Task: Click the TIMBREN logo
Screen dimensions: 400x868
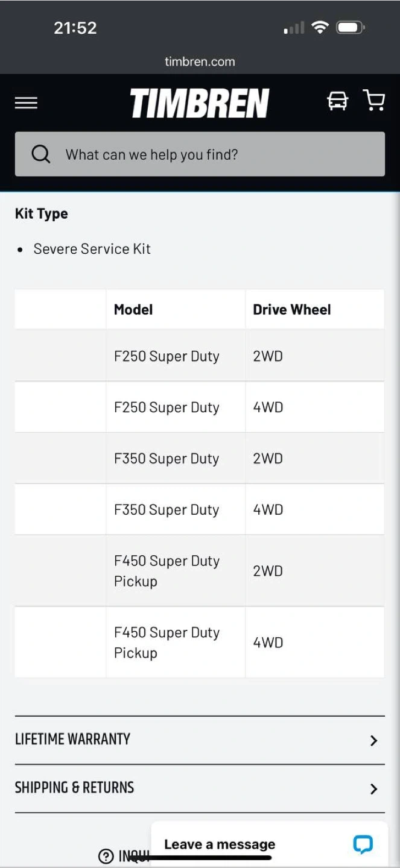Action: click(x=200, y=103)
